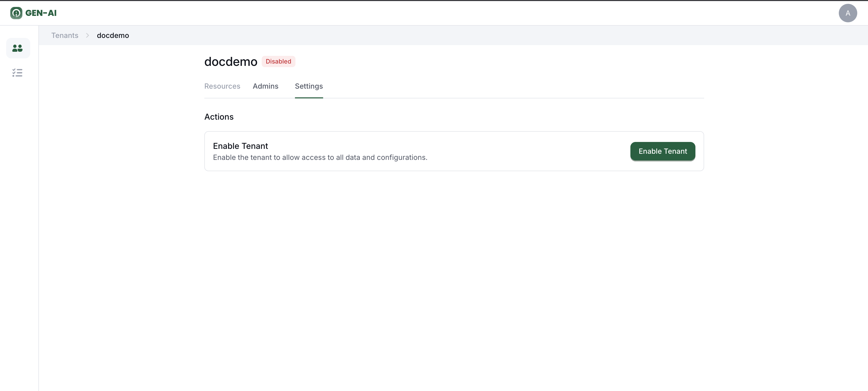
Task: Click the Actions section heading
Action: pos(219,117)
